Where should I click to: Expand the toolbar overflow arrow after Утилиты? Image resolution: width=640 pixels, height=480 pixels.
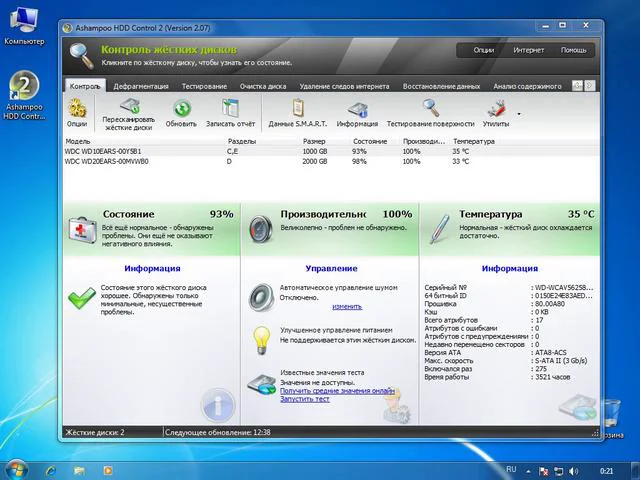(519, 114)
